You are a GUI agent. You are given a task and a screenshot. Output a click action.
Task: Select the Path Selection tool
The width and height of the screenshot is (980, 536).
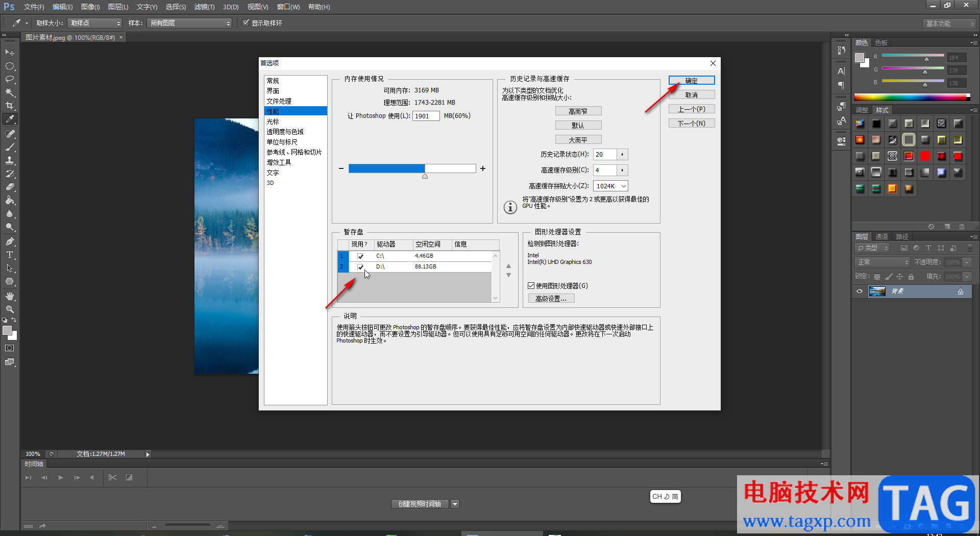[10, 268]
